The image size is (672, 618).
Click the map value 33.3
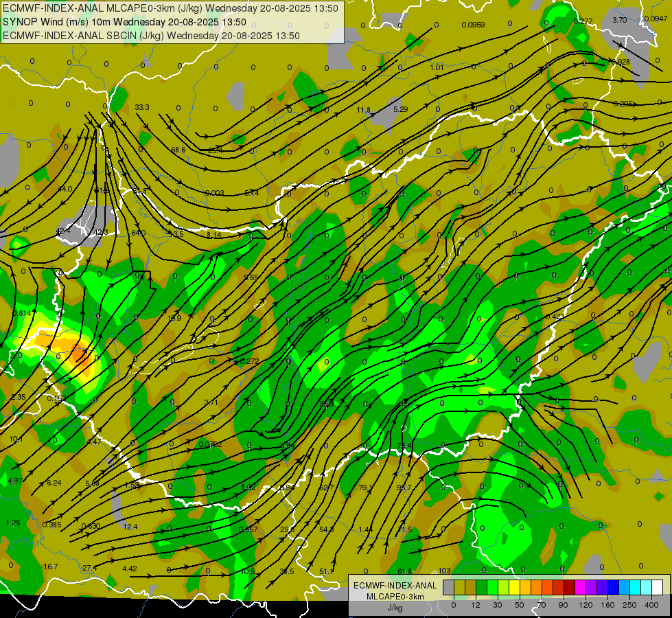pyautogui.click(x=142, y=107)
